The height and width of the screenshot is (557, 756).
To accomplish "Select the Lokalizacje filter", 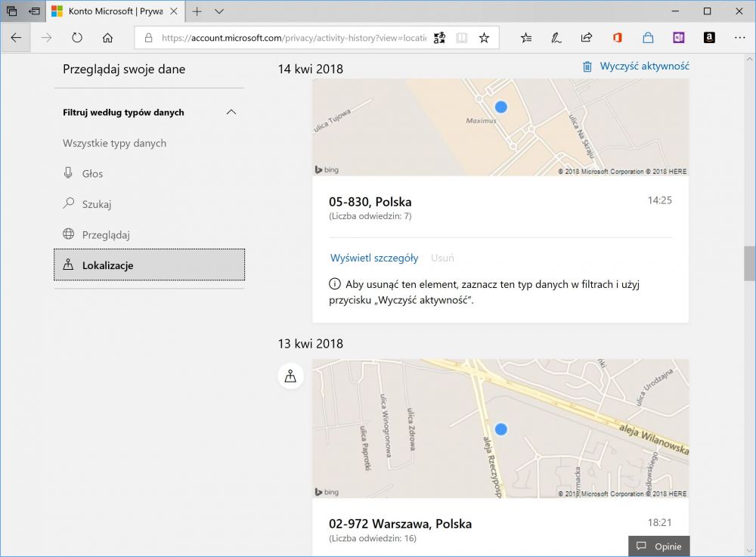I will click(150, 265).
